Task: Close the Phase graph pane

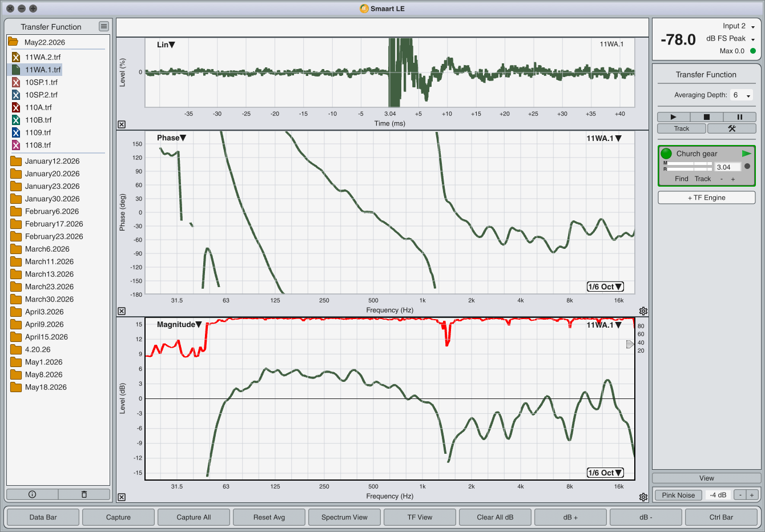Action: coord(122,311)
